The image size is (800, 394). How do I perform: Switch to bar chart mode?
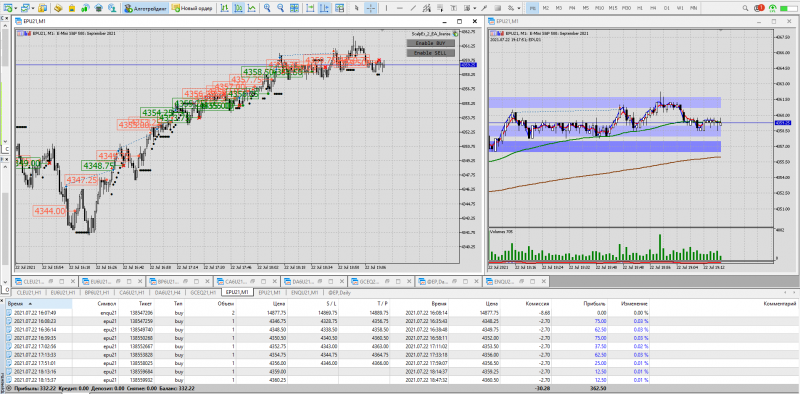click(x=224, y=8)
